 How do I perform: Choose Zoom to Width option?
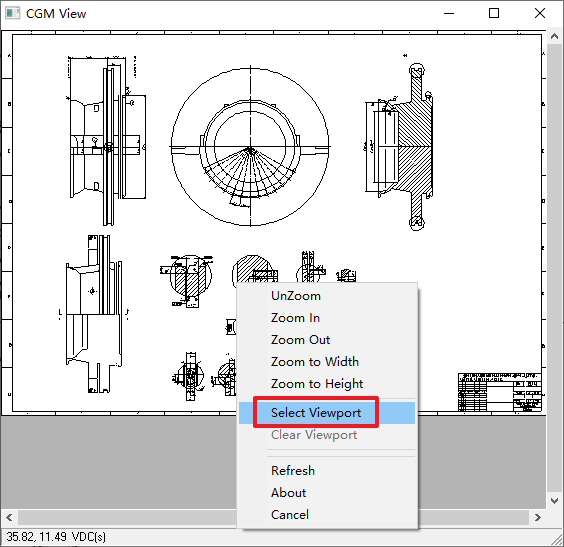click(x=327, y=362)
